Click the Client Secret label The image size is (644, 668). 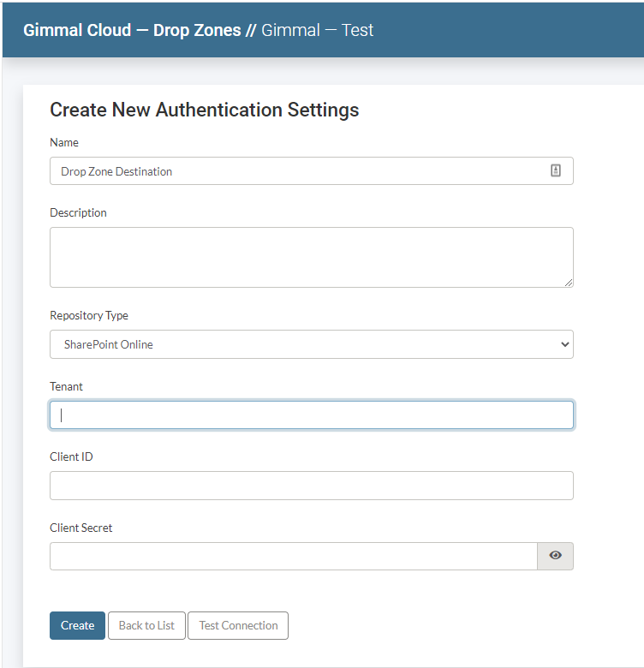[x=81, y=528]
